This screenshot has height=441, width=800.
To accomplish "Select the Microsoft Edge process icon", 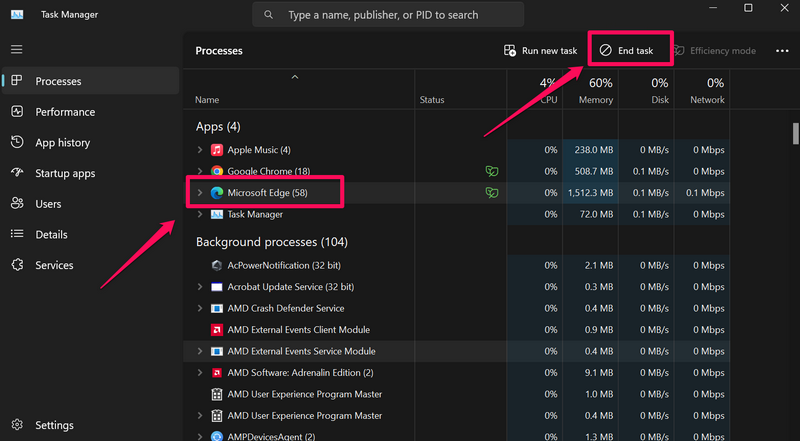I will [217, 192].
